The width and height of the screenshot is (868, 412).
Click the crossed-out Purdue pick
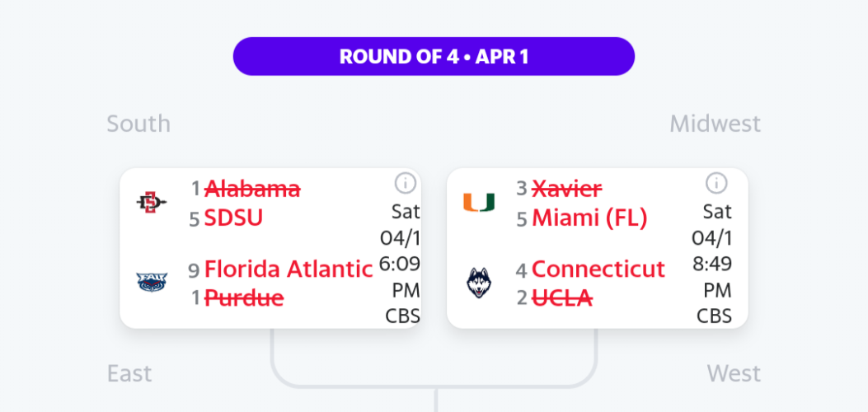click(244, 298)
